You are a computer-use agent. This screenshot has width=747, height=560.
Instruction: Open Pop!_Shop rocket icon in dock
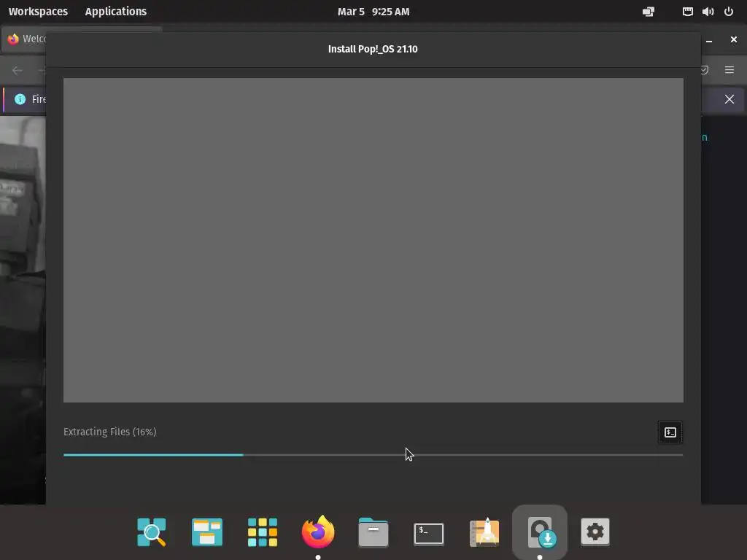(484, 532)
